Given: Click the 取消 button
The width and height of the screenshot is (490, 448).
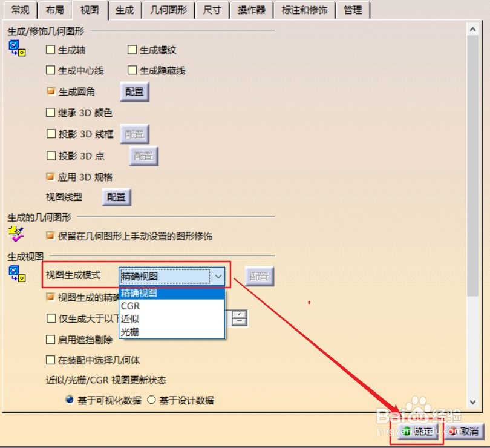Looking at the screenshot, I should (x=463, y=432).
